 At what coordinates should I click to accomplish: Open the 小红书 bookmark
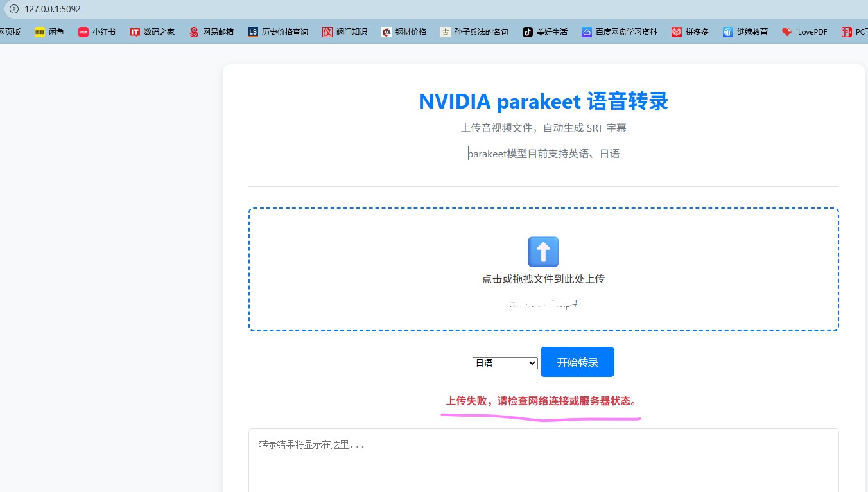click(x=97, y=31)
